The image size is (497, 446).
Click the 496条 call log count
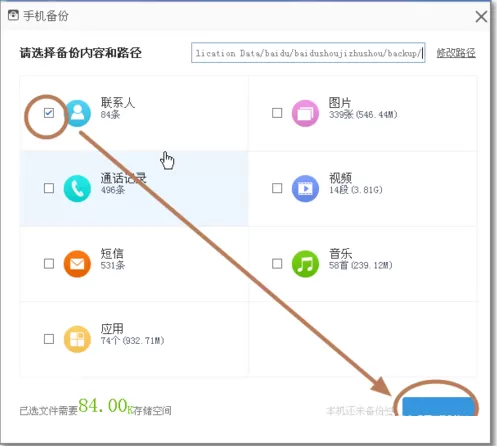tap(113, 190)
